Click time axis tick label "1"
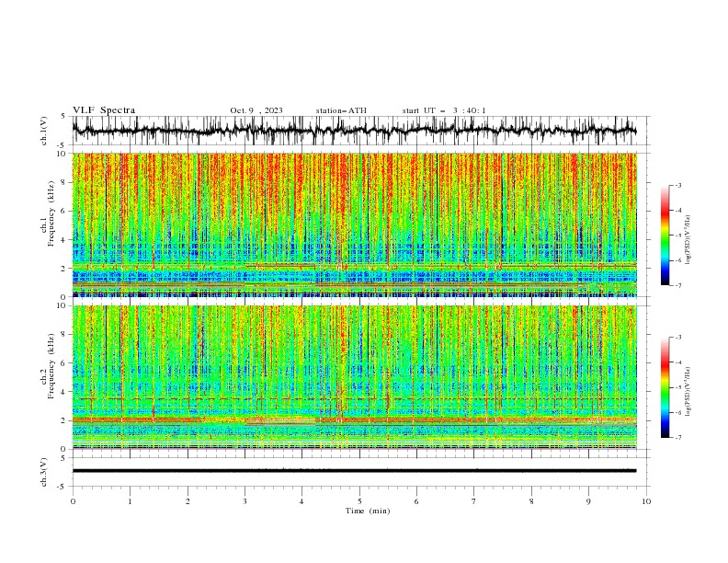 point(130,501)
